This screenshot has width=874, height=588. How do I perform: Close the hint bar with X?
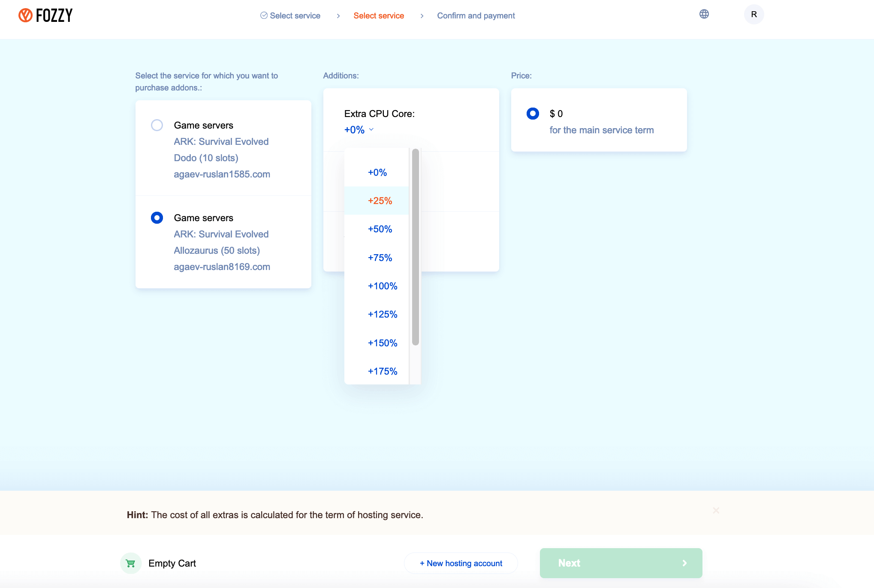click(716, 510)
